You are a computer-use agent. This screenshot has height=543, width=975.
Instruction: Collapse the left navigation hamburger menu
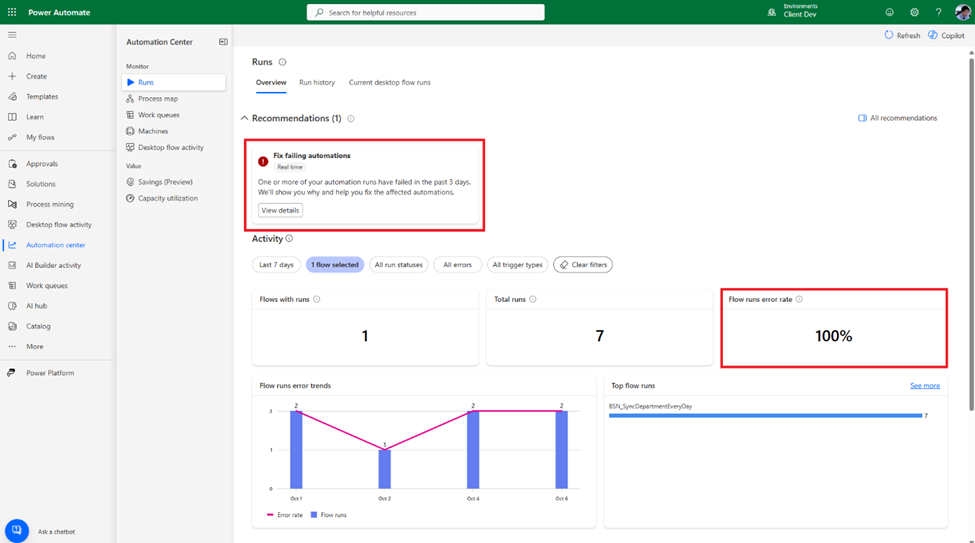click(12, 35)
